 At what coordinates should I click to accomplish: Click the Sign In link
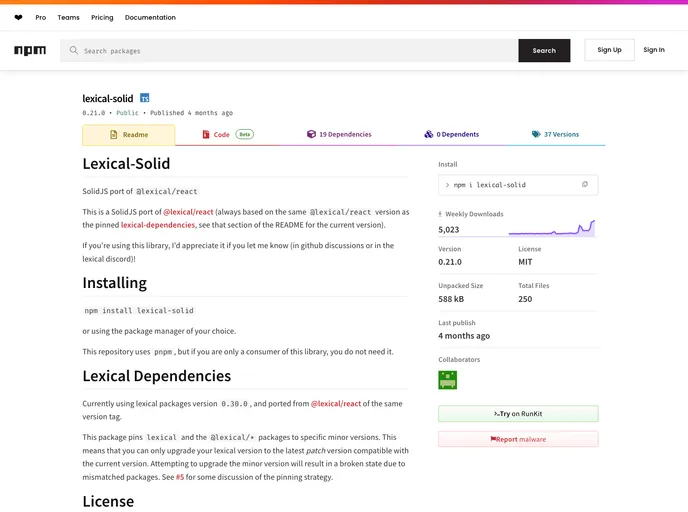(654, 50)
